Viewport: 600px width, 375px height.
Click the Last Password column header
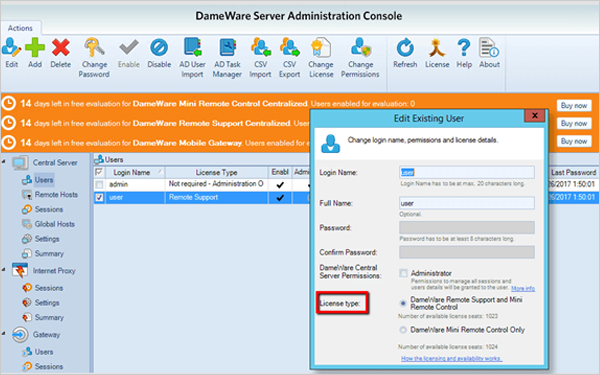click(574, 172)
